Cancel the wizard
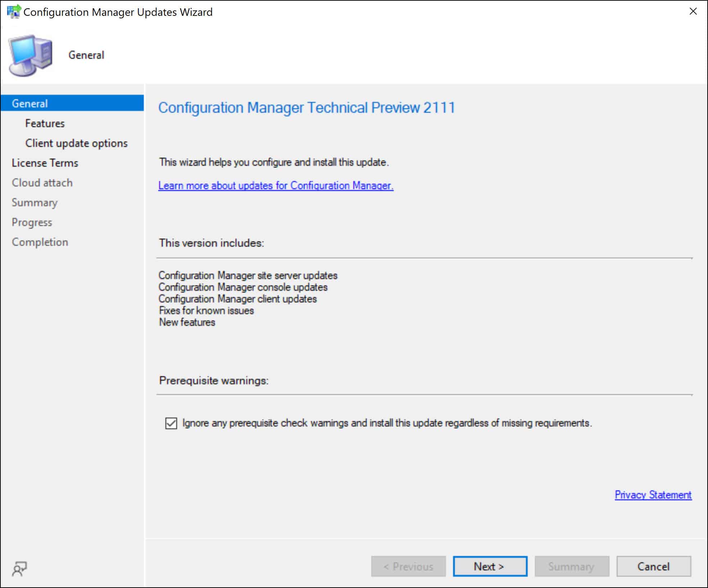Image resolution: width=708 pixels, height=588 pixels. click(x=654, y=566)
